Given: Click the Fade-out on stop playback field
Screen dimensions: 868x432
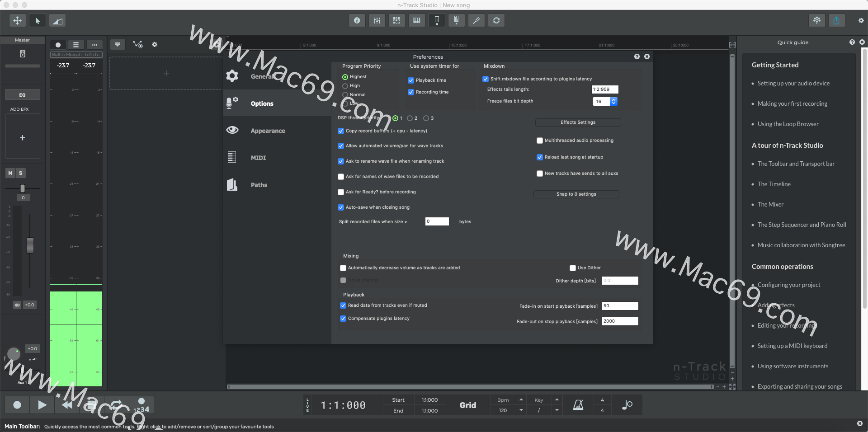Looking at the screenshot, I should click(620, 321).
